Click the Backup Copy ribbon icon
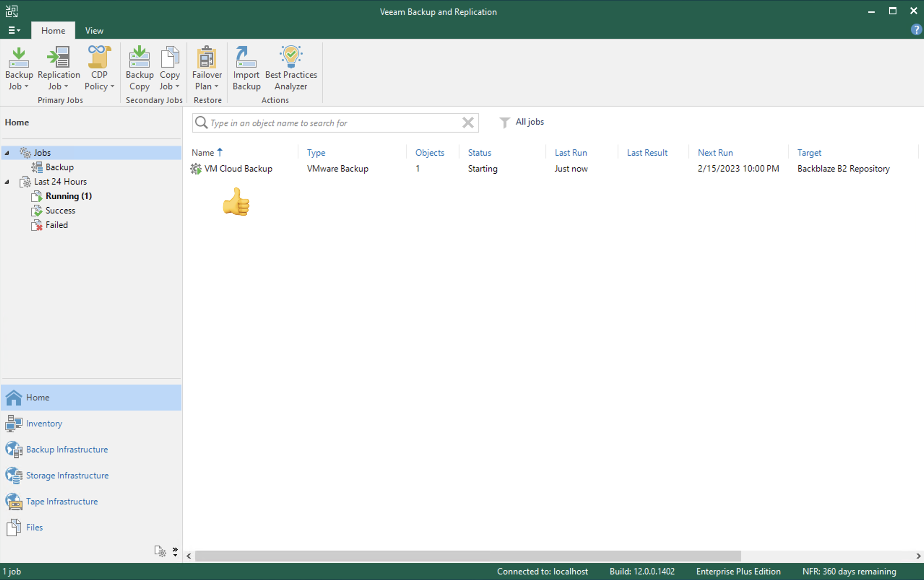 coord(139,57)
